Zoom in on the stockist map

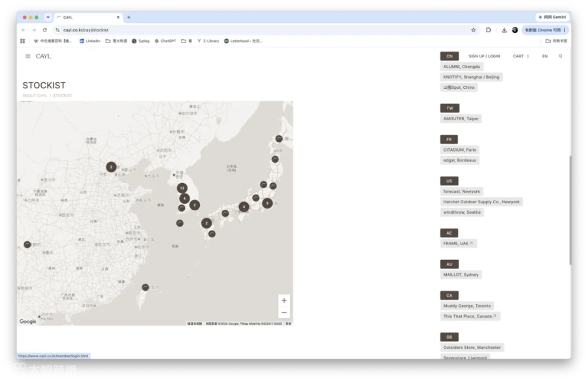284,301
